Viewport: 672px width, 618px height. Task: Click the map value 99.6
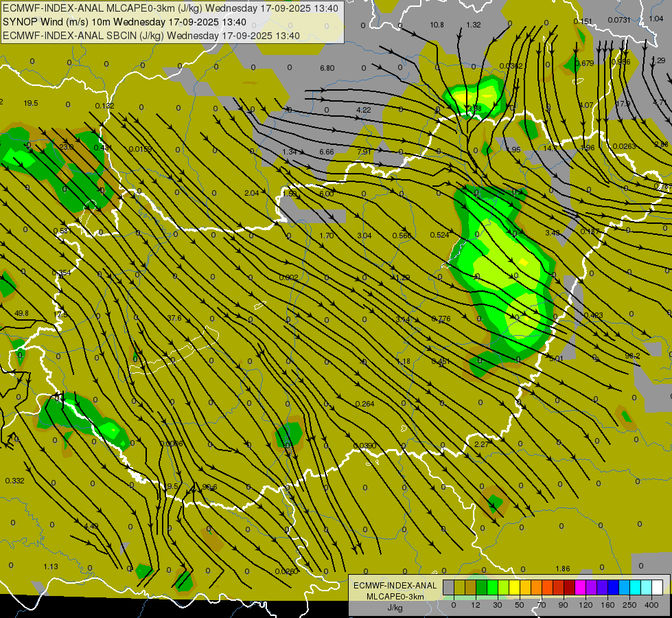coord(209,488)
